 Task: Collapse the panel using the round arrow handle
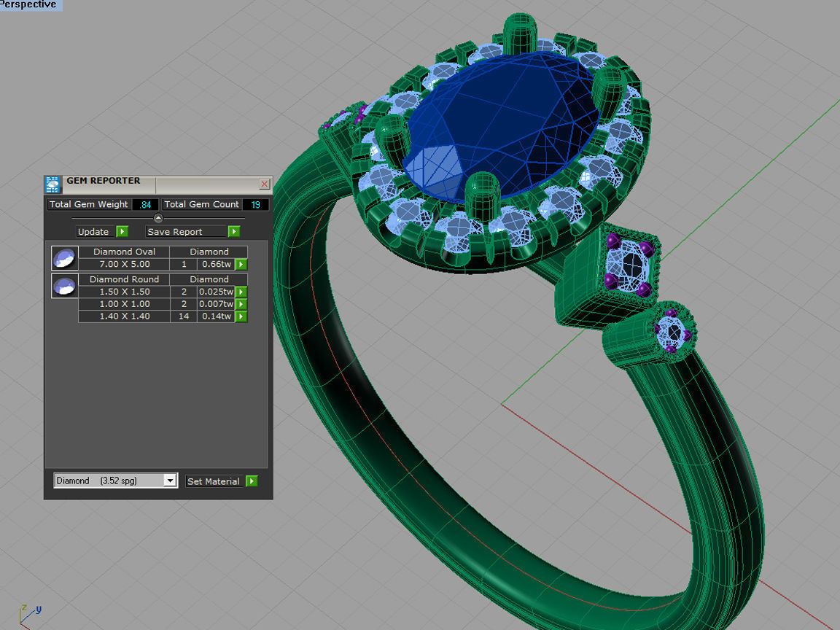(158, 218)
